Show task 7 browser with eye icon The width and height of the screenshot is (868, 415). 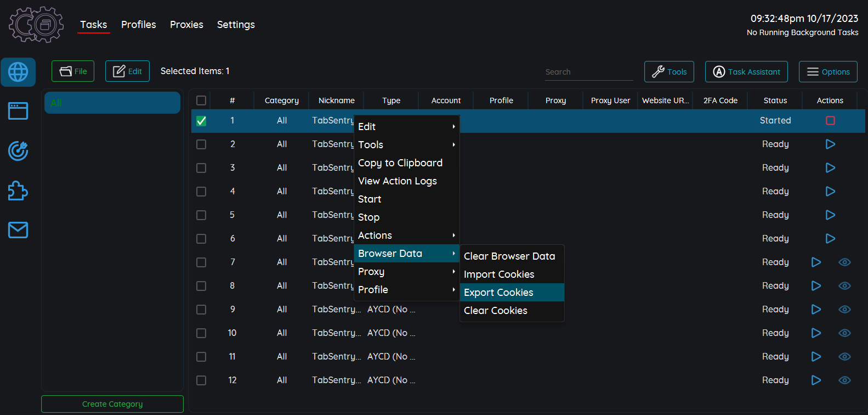coord(844,262)
